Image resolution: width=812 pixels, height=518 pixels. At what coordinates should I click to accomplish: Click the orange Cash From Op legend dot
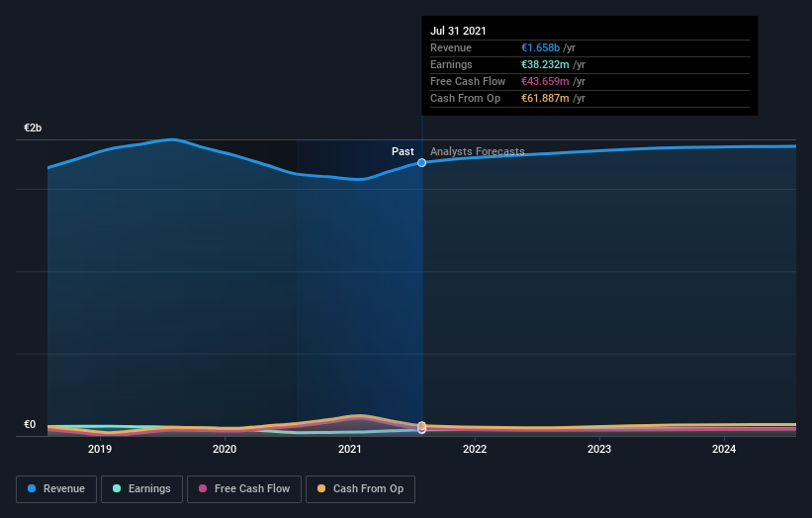pyautogui.click(x=321, y=488)
